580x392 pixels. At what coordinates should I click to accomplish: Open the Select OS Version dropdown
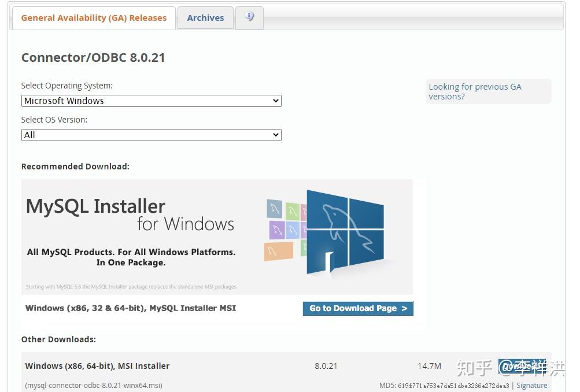click(x=150, y=135)
